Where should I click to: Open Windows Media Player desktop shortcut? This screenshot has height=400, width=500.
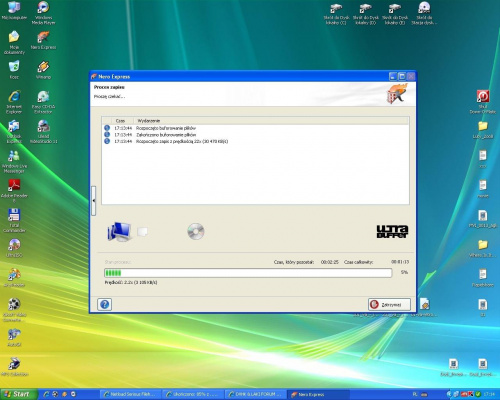pos(43,13)
